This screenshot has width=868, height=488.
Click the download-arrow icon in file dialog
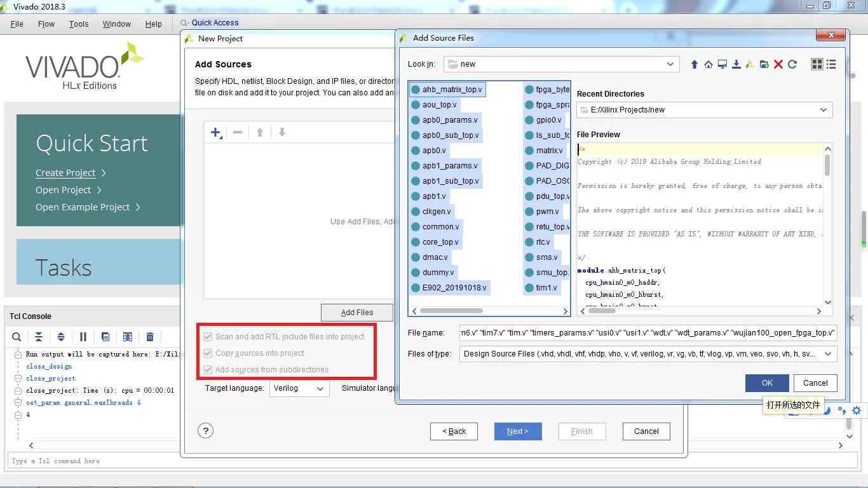[736, 64]
